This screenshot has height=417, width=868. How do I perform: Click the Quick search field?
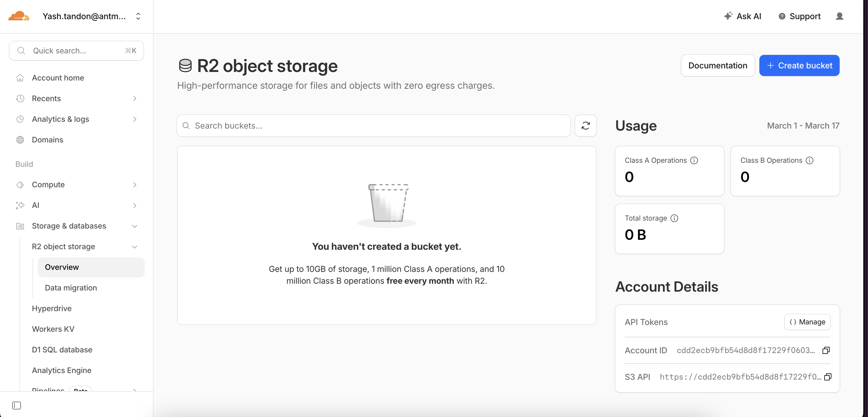coord(76,50)
